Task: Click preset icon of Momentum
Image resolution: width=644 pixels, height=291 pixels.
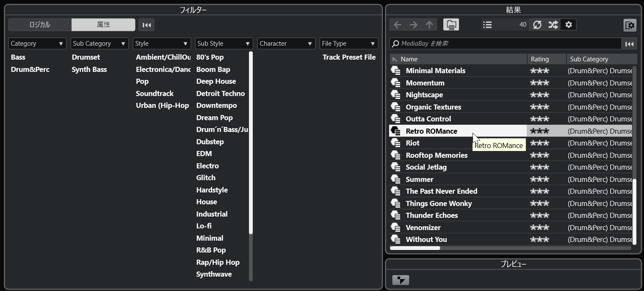Action: coord(395,83)
